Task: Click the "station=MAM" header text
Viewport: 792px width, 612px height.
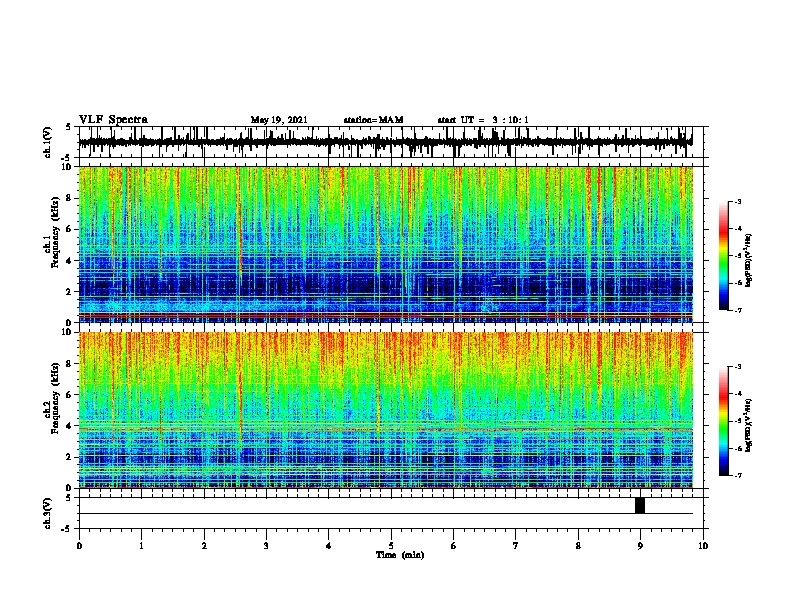Action: pyautogui.click(x=373, y=120)
